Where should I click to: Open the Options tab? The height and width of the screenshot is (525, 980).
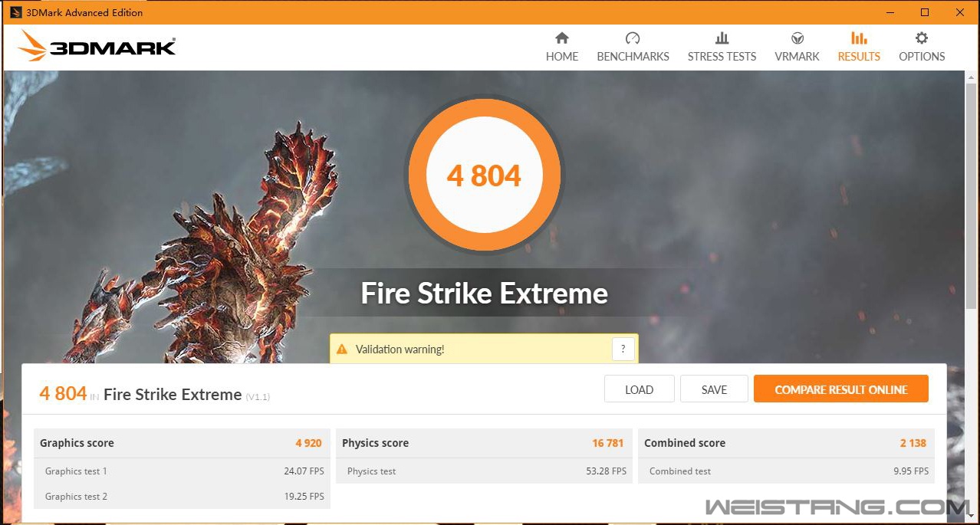coord(922,48)
